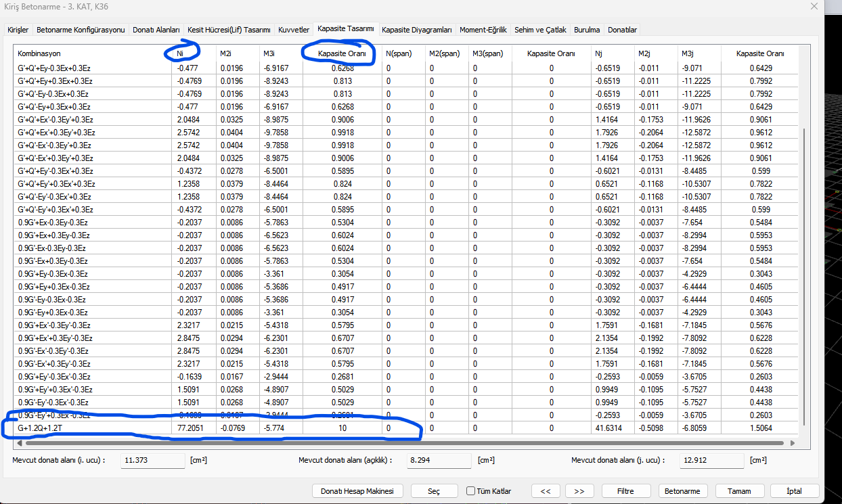Cancel with the İptal button
The image size is (842, 504).
795,491
